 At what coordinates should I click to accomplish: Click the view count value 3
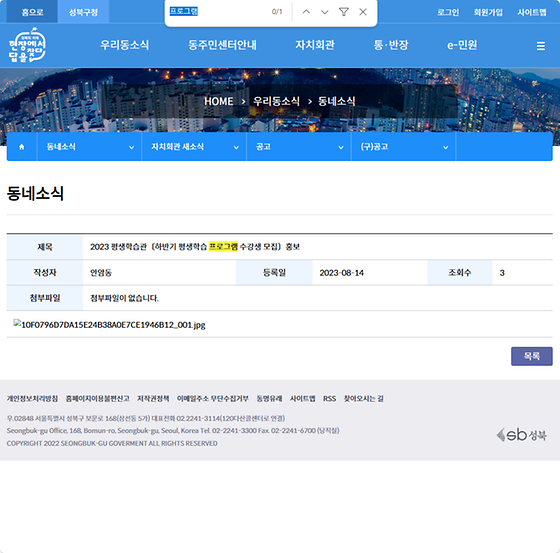point(502,273)
